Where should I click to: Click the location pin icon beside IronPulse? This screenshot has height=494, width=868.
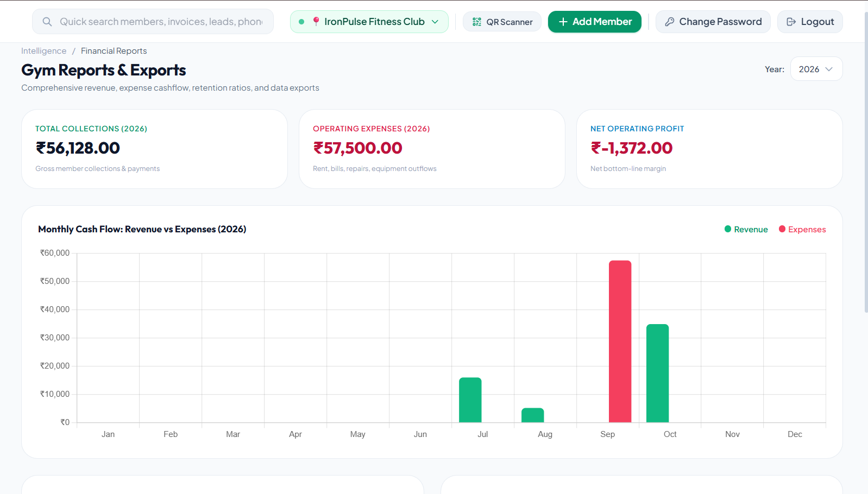(316, 22)
